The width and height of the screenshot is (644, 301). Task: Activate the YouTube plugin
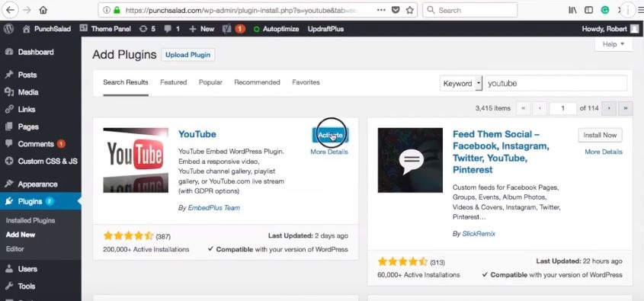coord(330,135)
